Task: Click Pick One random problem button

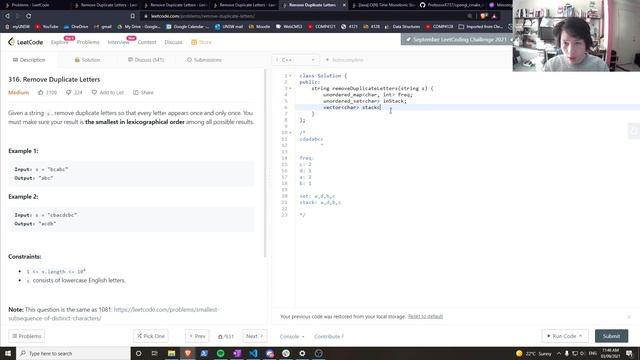Action: 151,336
